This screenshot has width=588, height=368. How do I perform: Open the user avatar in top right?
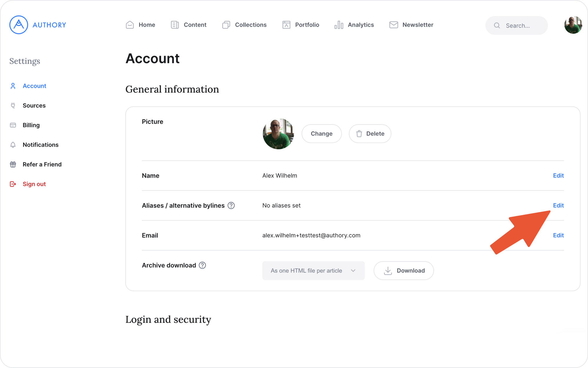pyautogui.click(x=573, y=25)
